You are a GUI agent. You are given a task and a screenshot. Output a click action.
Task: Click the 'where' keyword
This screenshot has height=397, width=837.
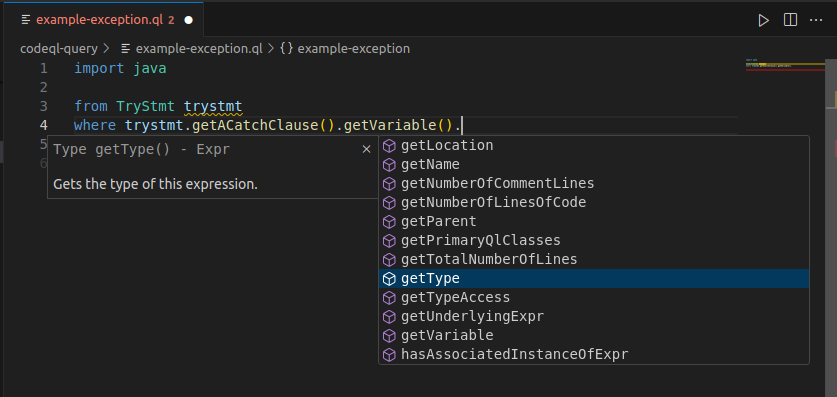click(95, 125)
